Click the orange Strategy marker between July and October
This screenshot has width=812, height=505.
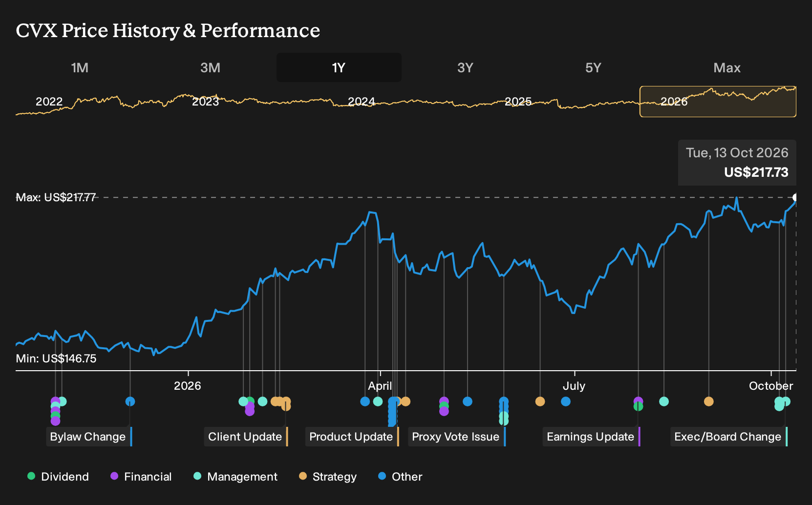click(709, 401)
